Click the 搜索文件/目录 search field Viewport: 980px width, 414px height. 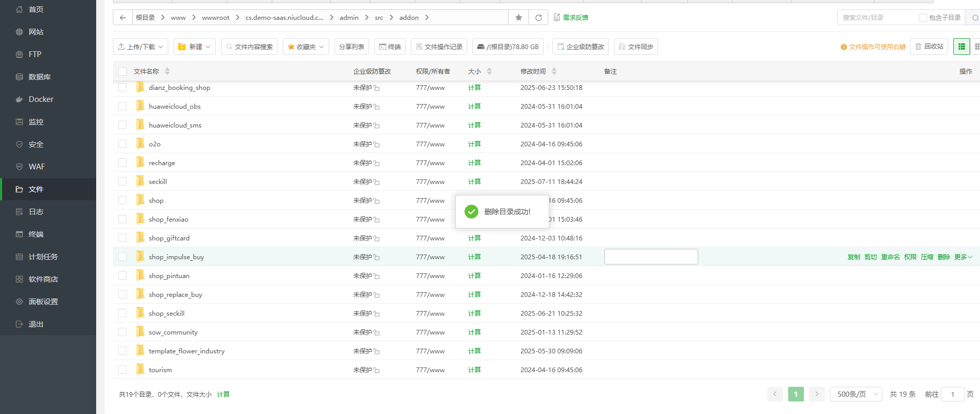[878, 18]
